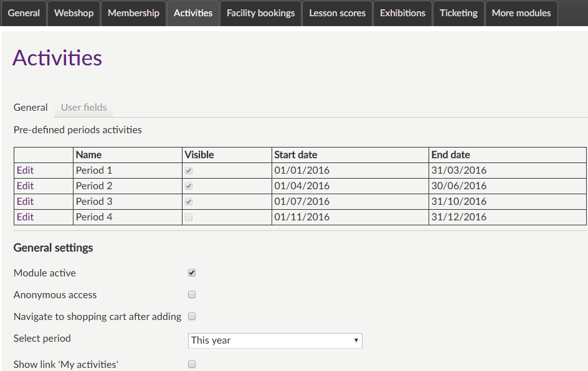
Task: Open the Webshop module tab
Action: (74, 13)
